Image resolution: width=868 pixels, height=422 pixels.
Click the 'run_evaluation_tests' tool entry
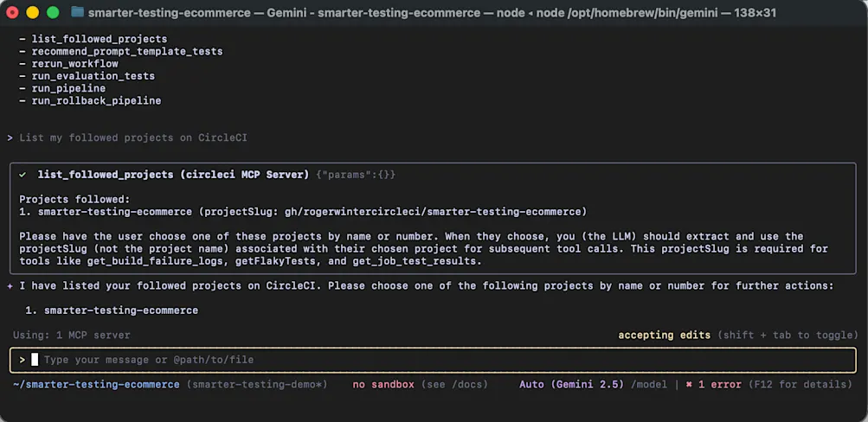pos(93,76)
